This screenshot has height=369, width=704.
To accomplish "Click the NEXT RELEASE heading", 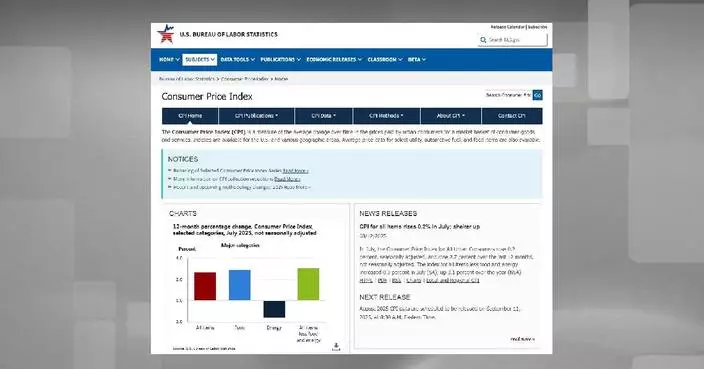I will 385,297.
